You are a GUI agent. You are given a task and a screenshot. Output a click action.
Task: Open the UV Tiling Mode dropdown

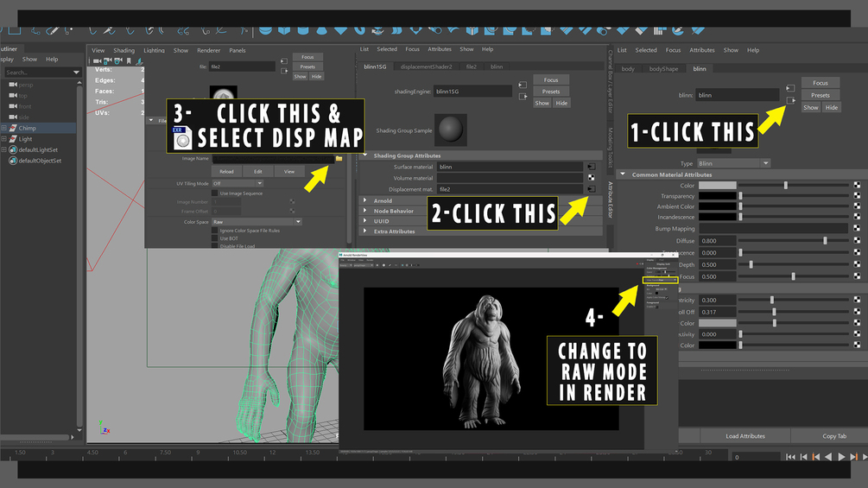coord(238,183)
